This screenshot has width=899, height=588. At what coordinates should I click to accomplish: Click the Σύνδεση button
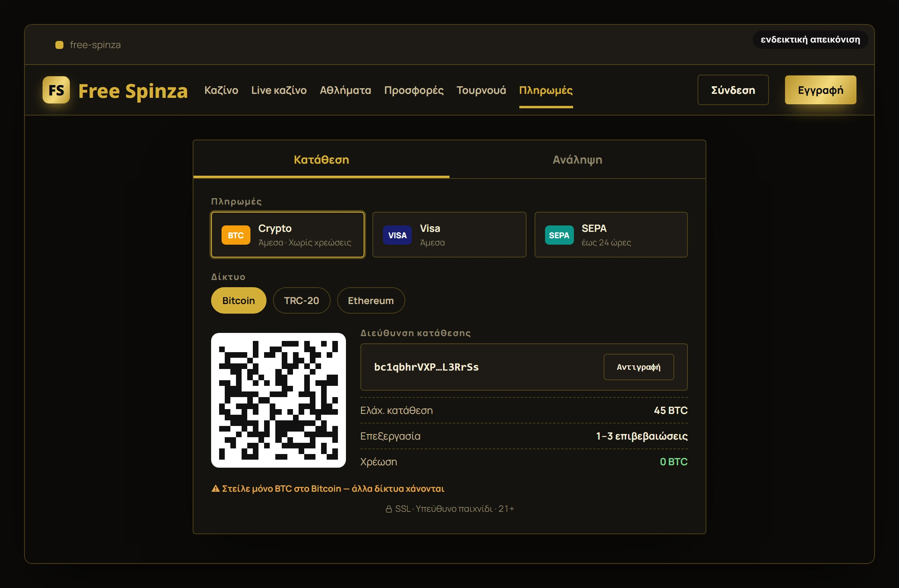(733, 90)
